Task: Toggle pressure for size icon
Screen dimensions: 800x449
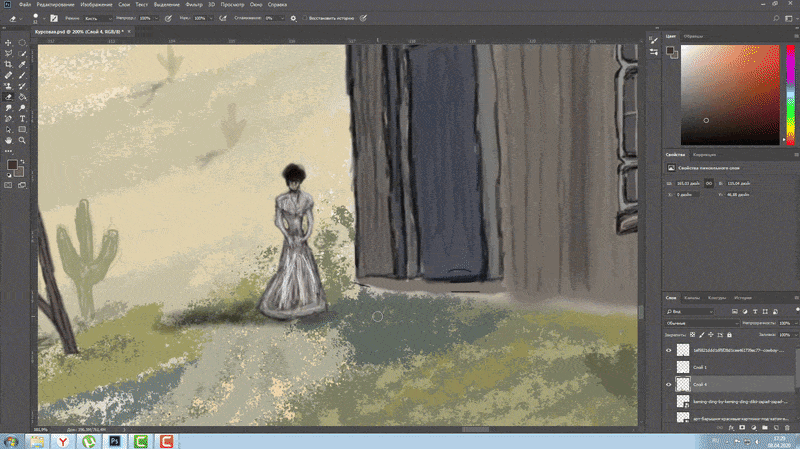Action: [x=363, y=18]
